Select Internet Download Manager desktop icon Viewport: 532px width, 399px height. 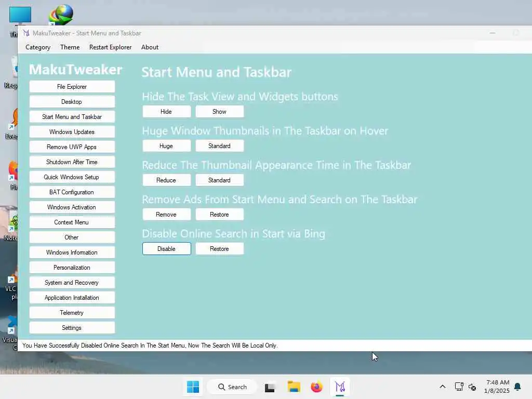pyautogui.click(x=61, y=14)
